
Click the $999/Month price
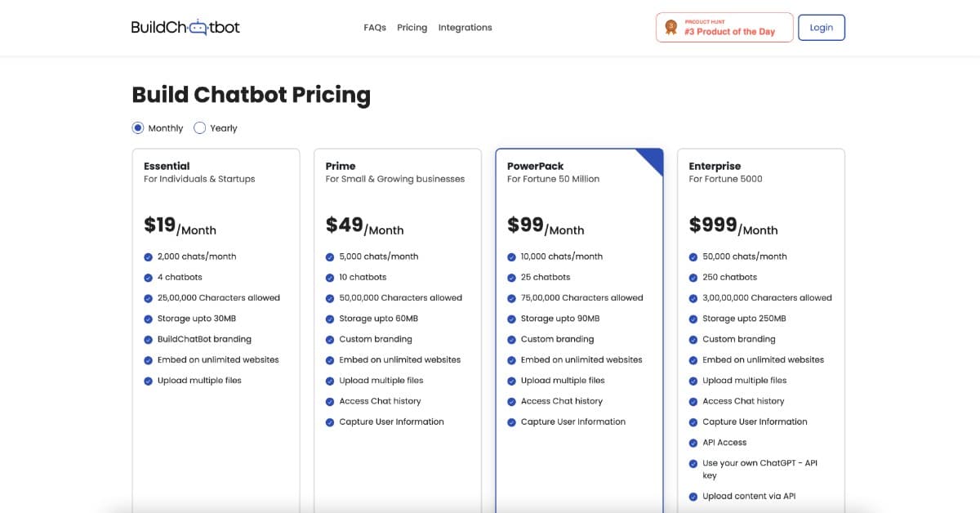(x=733, y=225)
